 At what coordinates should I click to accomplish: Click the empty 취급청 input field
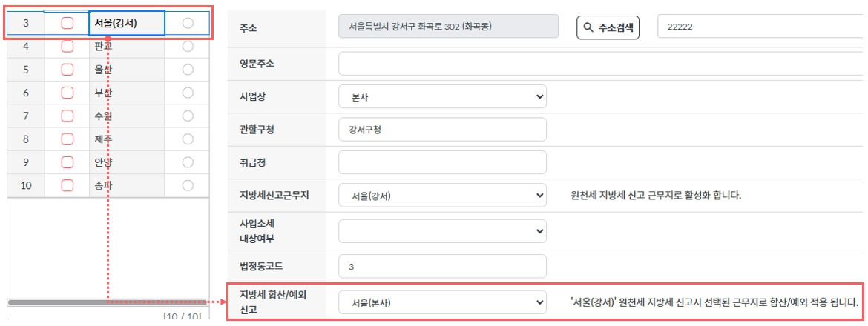tap(442, 162)
